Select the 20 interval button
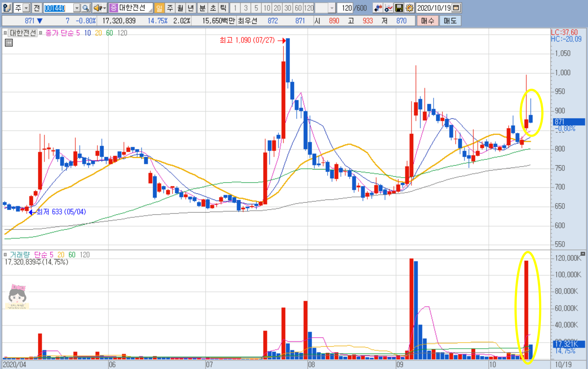 (x=277, y=8)
